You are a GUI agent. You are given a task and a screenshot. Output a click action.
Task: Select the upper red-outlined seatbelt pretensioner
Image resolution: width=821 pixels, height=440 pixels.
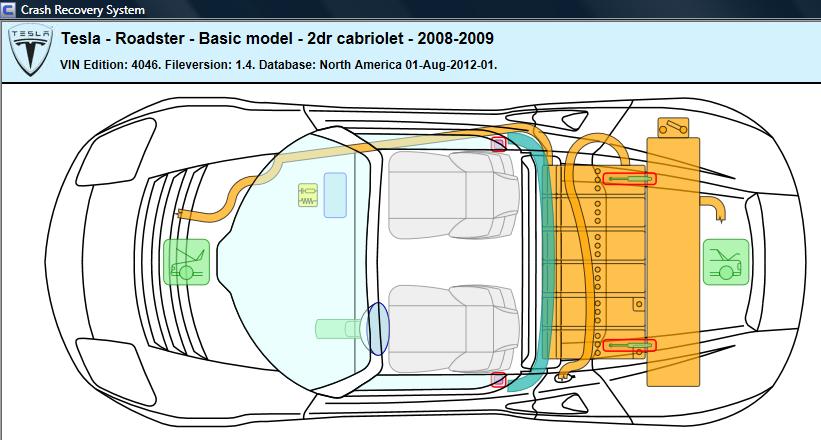tap(629, 179)
